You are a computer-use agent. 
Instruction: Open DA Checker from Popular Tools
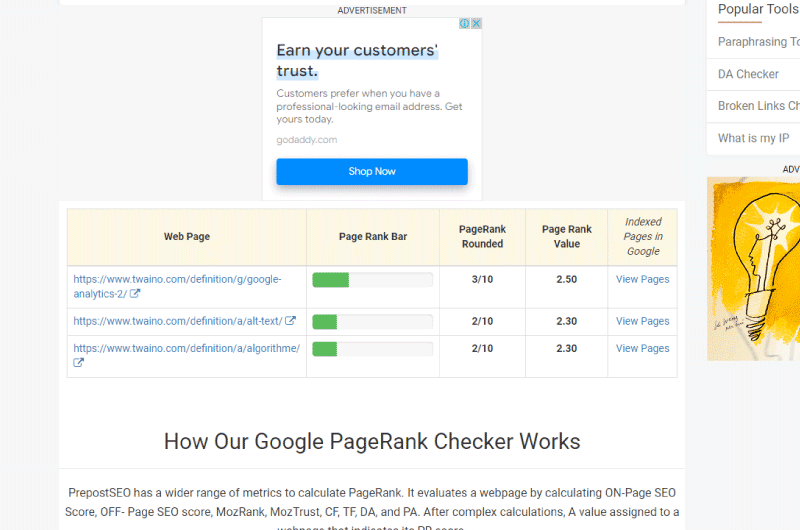(748, 74)
